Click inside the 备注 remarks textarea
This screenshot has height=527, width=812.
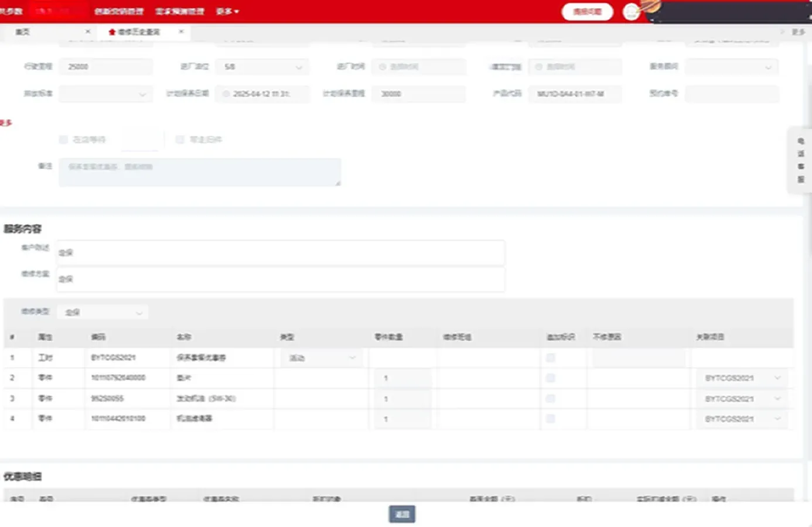pos(199,172)
